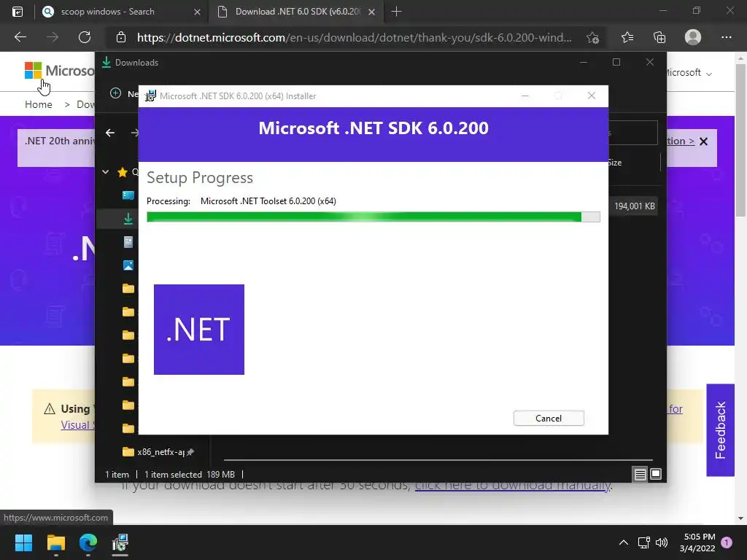Open the Favorites list in Edge
Image resolution: width=747 pixels, height=560 pixels.
point(627,37)
